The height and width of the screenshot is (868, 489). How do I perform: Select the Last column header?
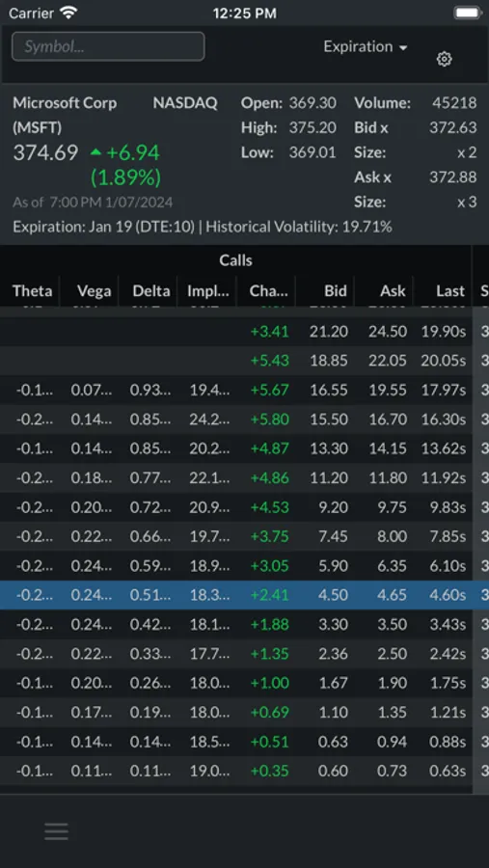coord(450,290)
